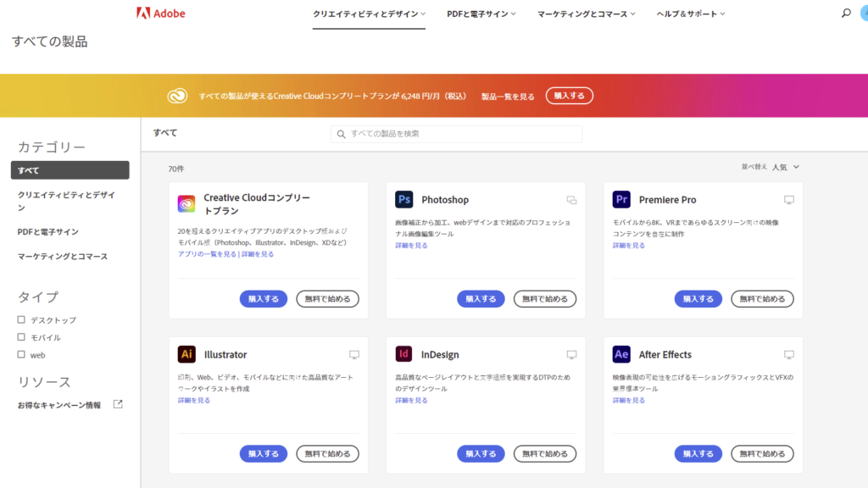
Task: Enable the web type checkbox
Action: coord(21,355)
